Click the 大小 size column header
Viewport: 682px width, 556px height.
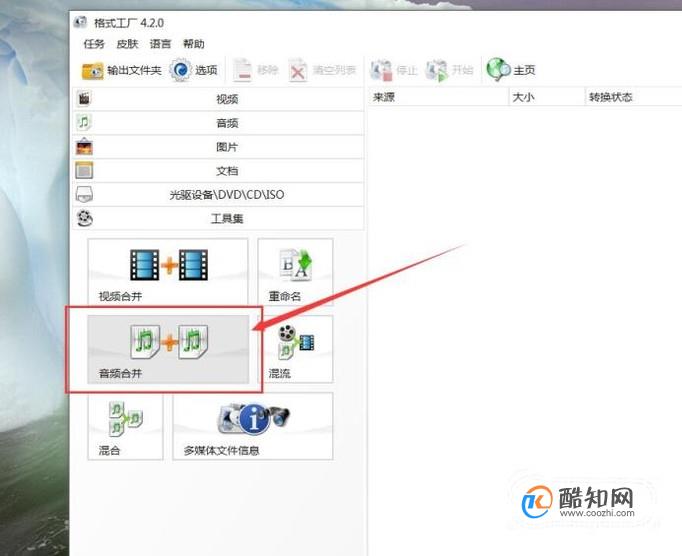tap(547, 97)
